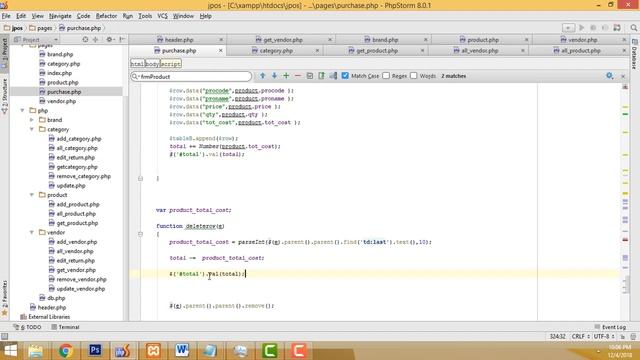Collapse the product folder
Viewport: 640px width, 360px height.
tap(32, 195)
